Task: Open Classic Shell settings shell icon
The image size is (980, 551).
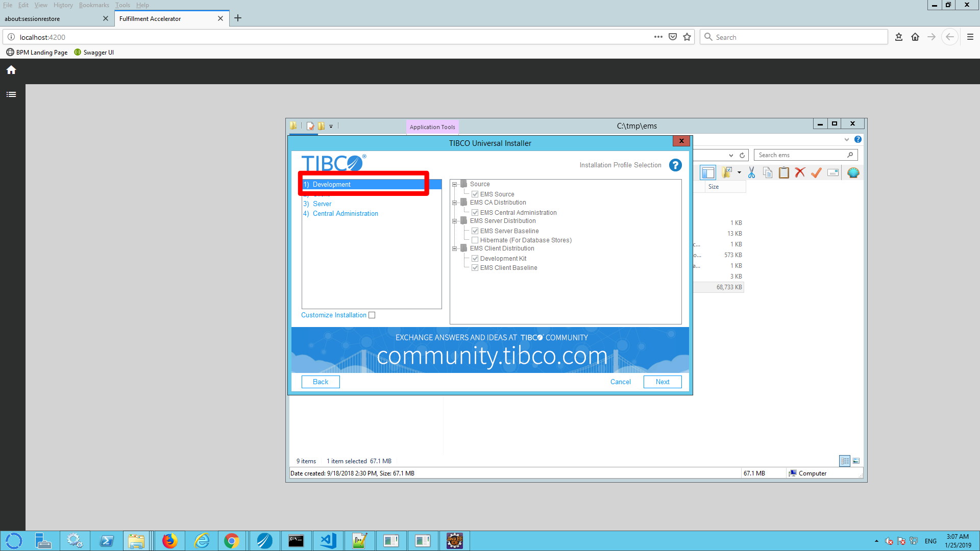Action: [853, 173]
